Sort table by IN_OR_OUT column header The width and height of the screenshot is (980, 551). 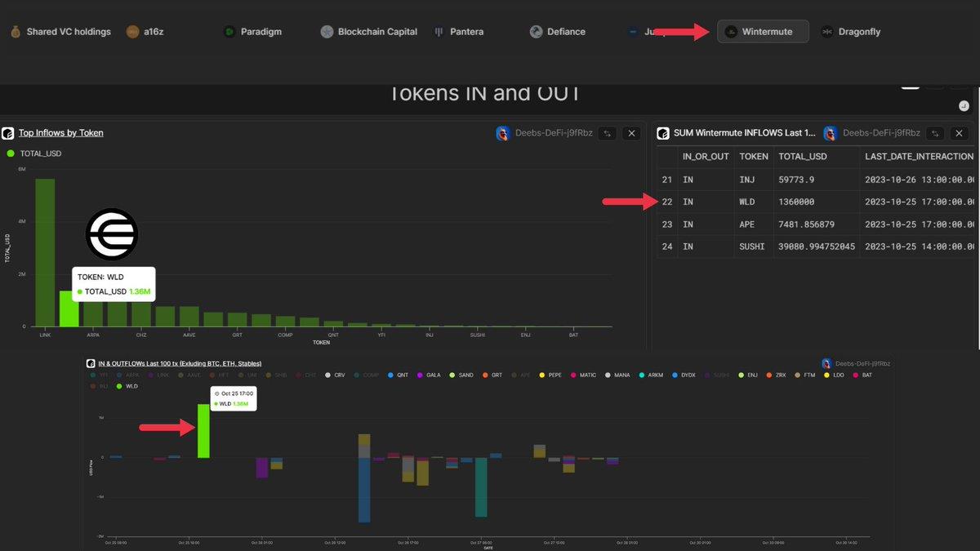click(x=706, y=156)
